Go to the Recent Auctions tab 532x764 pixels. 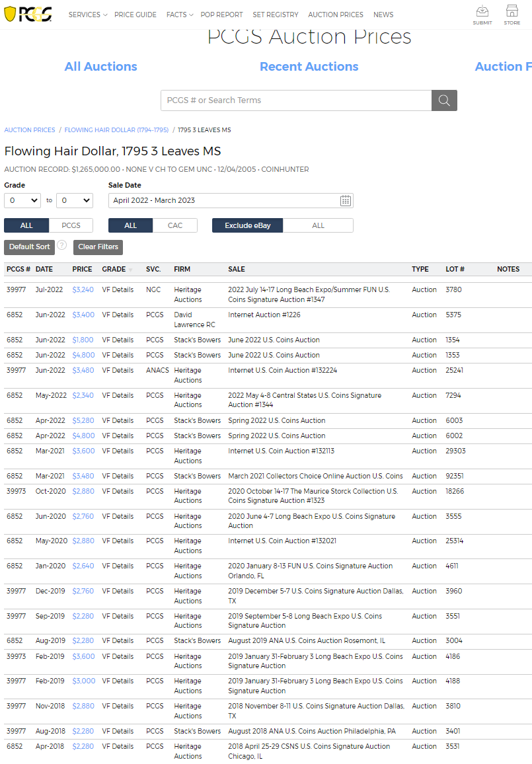[309, 67]
